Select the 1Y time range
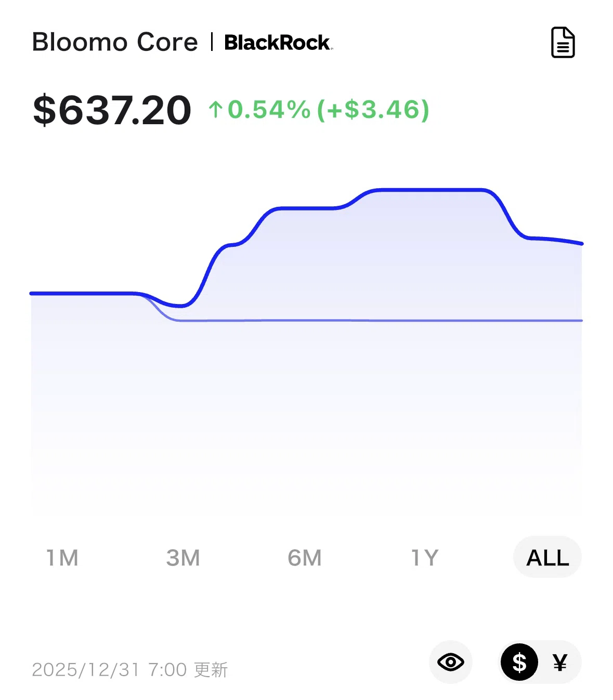Screen dimensions: 613x700 pyautogui.click(x=425, y=558)
